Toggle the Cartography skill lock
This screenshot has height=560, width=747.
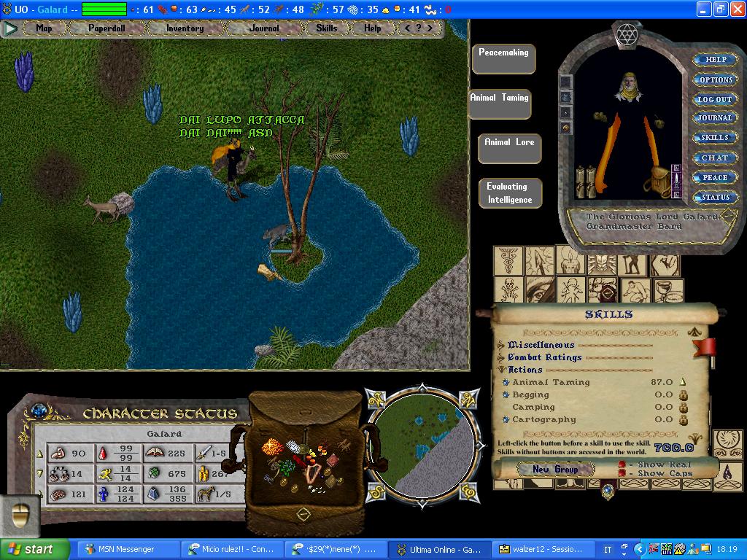(x=683, y=419)
